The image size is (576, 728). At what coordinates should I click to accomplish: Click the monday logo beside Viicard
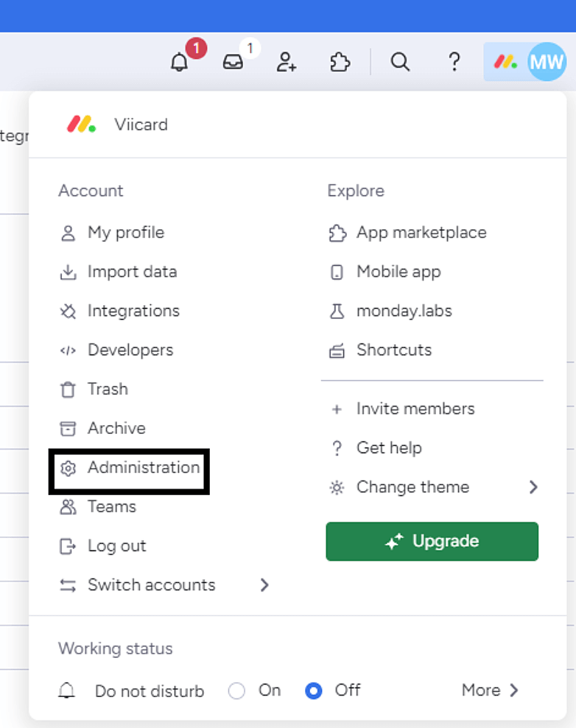click(x=81, y=125)
